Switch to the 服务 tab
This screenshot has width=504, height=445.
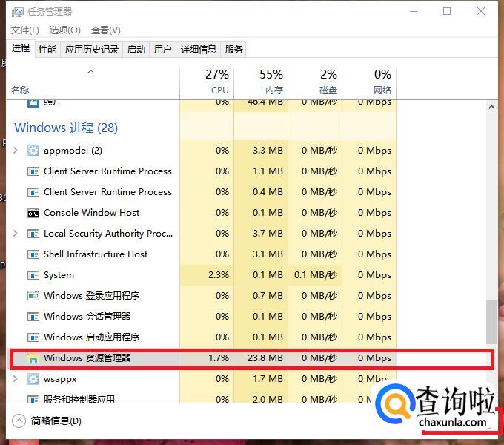click(x=233, y=50)
